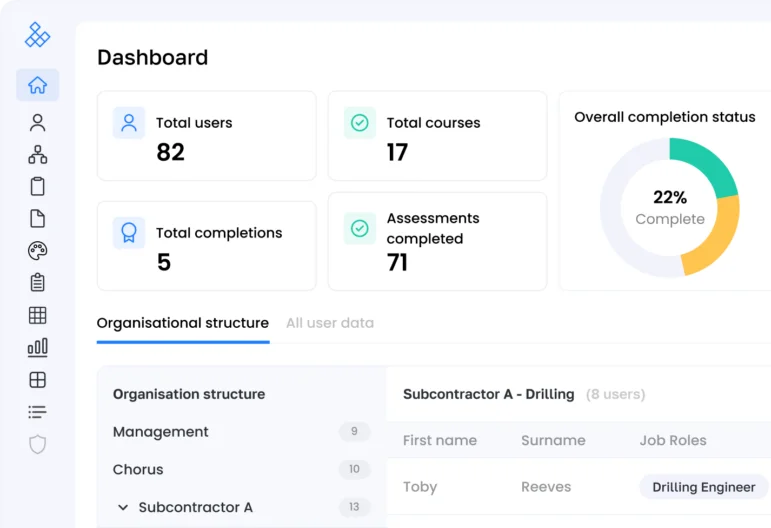
Task: Open the clipboard checklist sidebar icon
Action: point(37,283)
